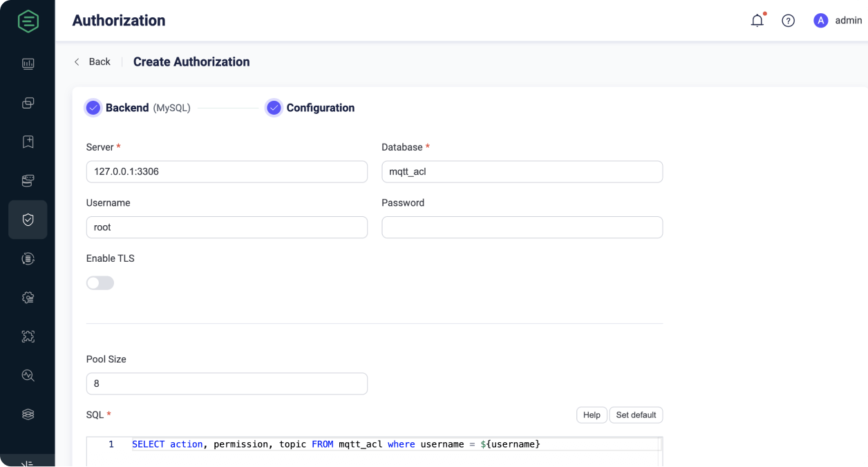This screenshot has height=467, width=868.
Task: Click the Enable TLS label
Action: coord(111,258)
